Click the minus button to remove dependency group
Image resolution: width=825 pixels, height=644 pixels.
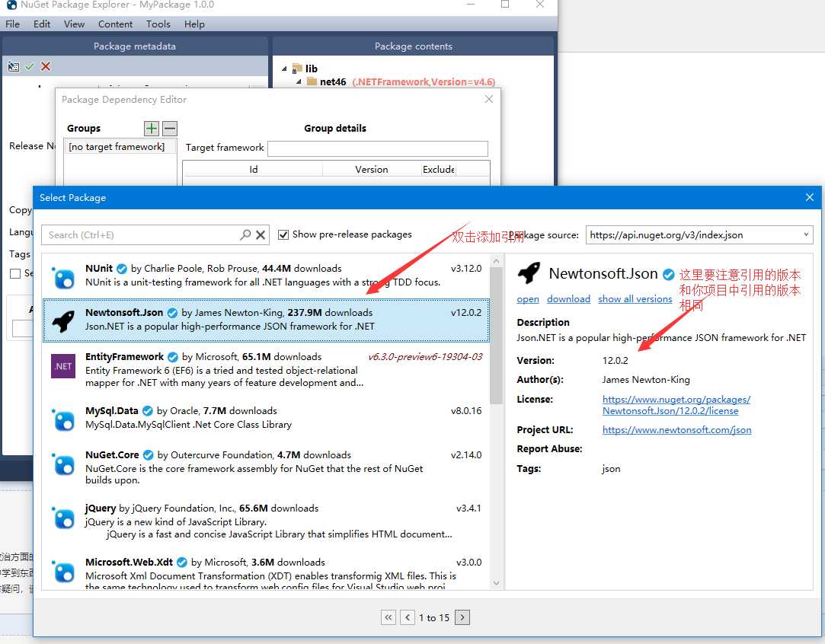[x=169, y=129]
